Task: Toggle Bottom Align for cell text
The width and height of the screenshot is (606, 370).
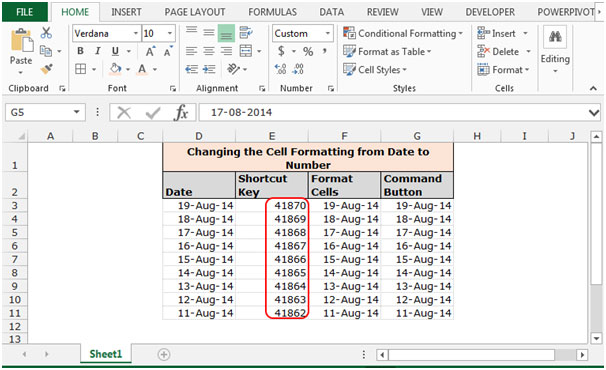Action: click(x=226, y=33)
